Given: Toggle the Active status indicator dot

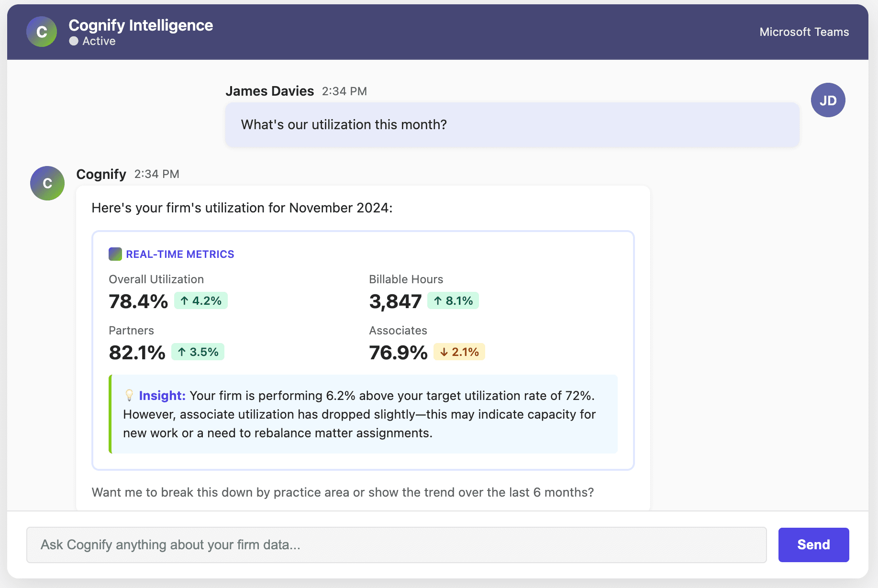Looking at the screenshot, I should click(x=74, y=41).
